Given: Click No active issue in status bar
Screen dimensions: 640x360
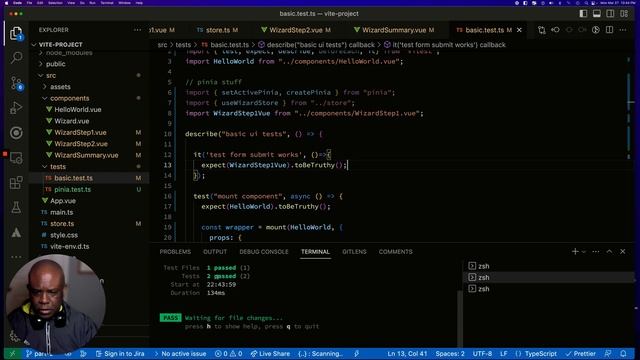Looking at the screenshot, I should pos(180,353).
